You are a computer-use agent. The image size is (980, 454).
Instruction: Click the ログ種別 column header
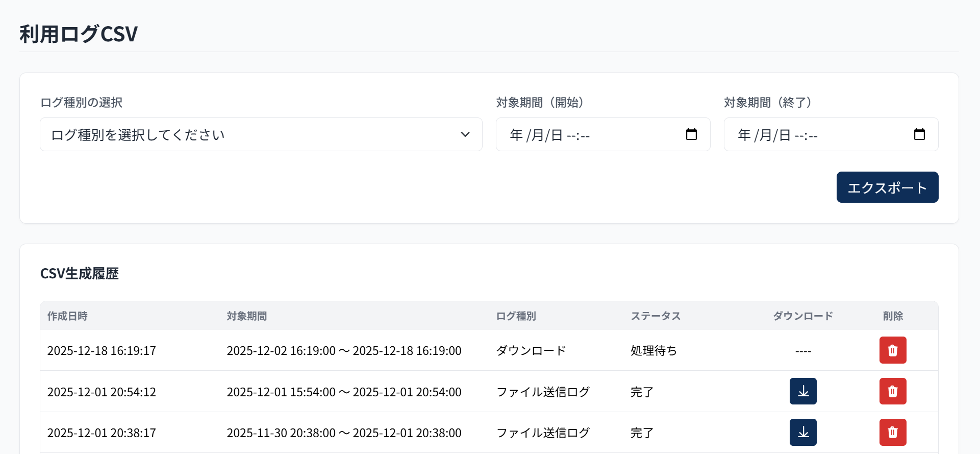(x=516, y=316)
